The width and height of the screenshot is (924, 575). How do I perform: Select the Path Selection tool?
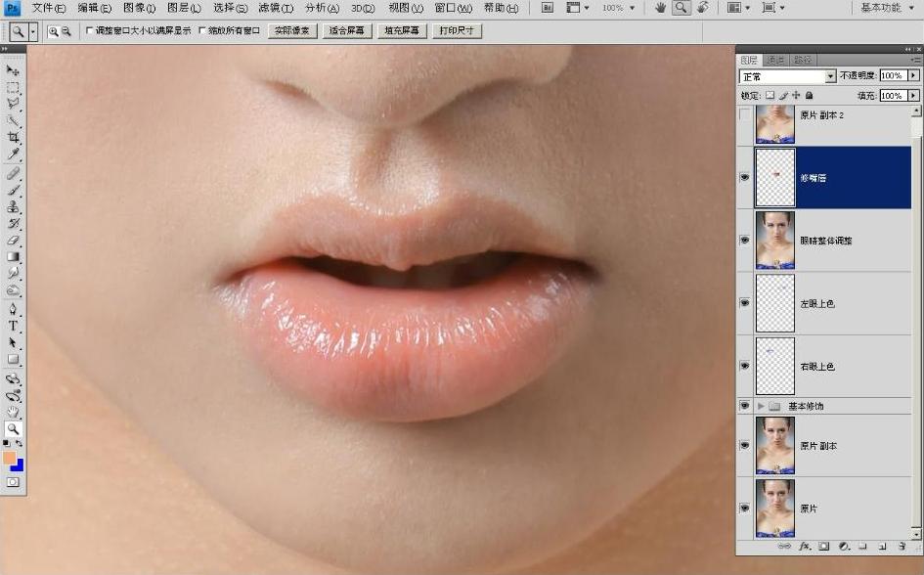click(13, 342)
